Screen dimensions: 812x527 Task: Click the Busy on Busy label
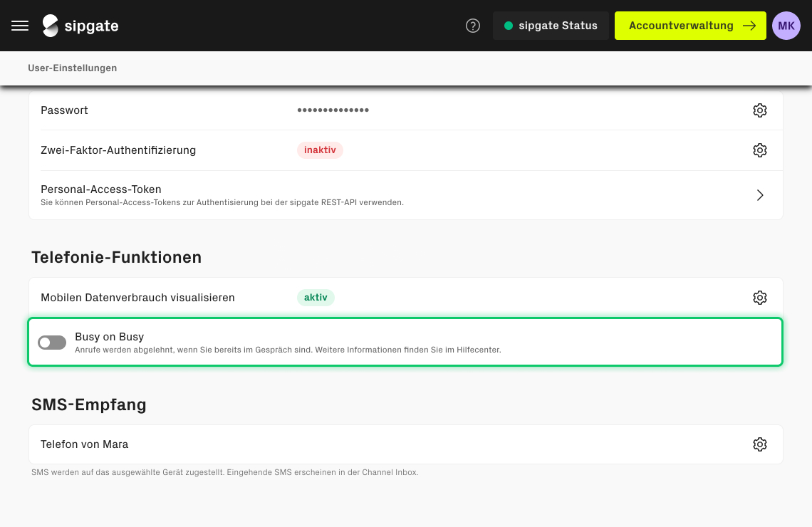point(109,337)
